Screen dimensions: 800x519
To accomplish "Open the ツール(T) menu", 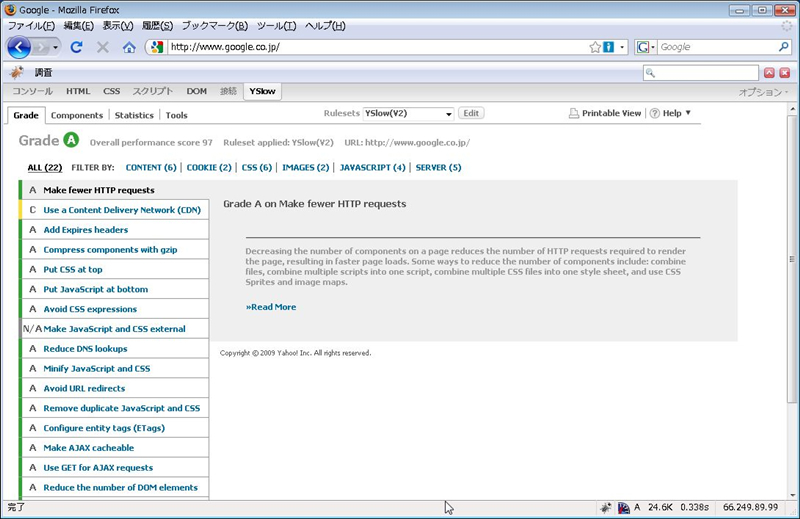I will [277, 26].
